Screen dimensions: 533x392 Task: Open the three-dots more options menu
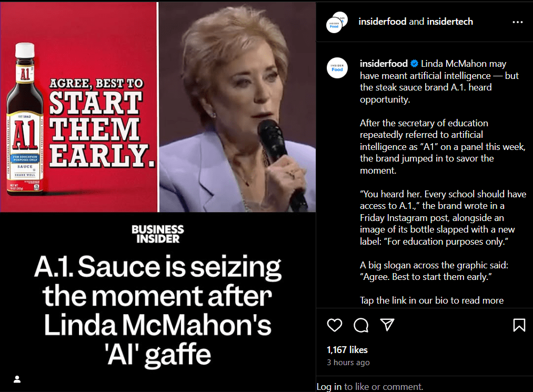518,22
